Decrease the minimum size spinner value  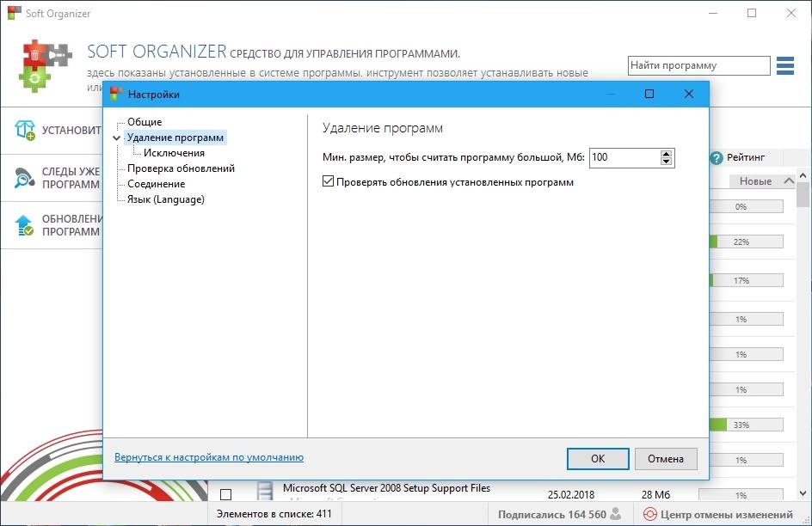[x=667, y=162]
